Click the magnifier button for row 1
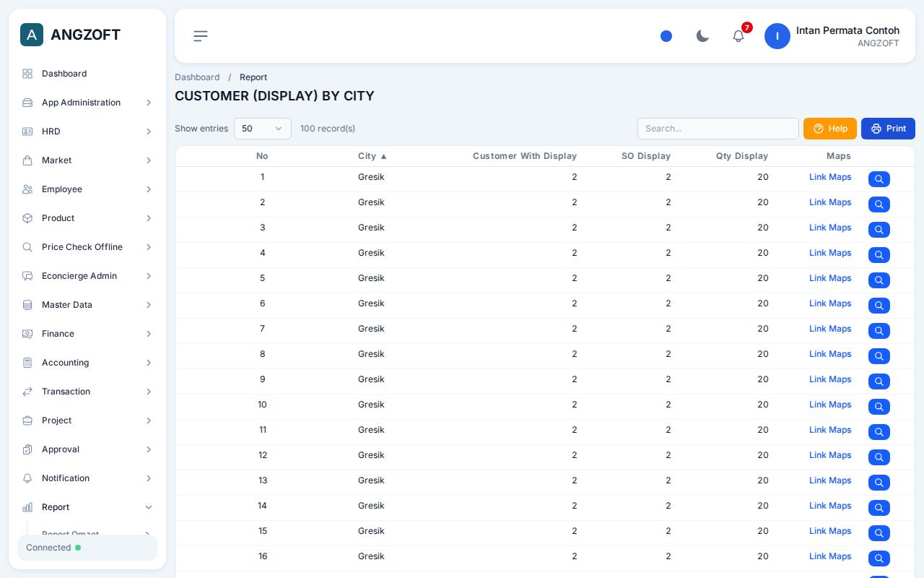This screenshot has width=924, height=578. pyautogui.click(x=879, y=179)
